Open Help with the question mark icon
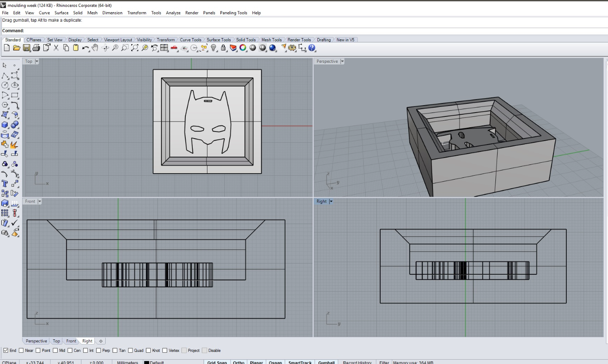Screen dimensions: 608x364 (312, 48)
